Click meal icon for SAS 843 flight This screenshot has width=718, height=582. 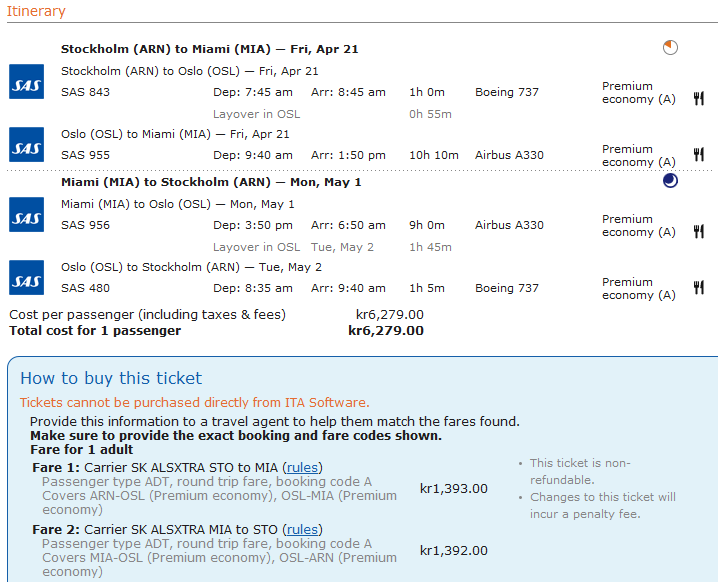click(x=699, y=98)
